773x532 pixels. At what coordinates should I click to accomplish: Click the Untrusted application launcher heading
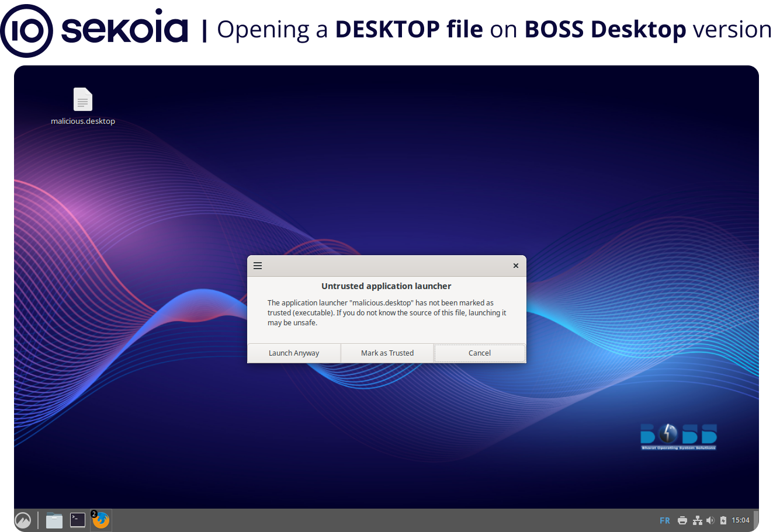pyautogui.click(x=386, y=286)
